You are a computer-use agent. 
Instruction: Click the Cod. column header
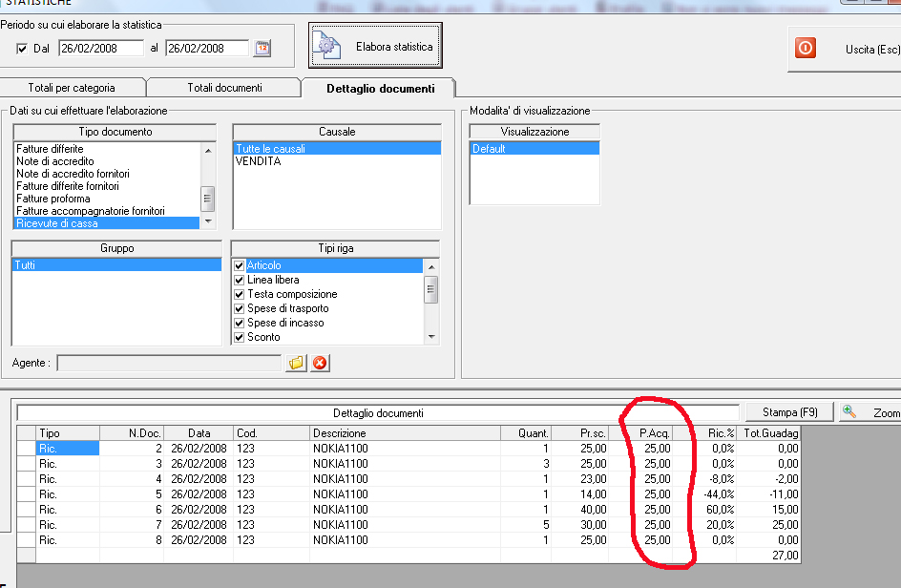[x=271, y=432]
